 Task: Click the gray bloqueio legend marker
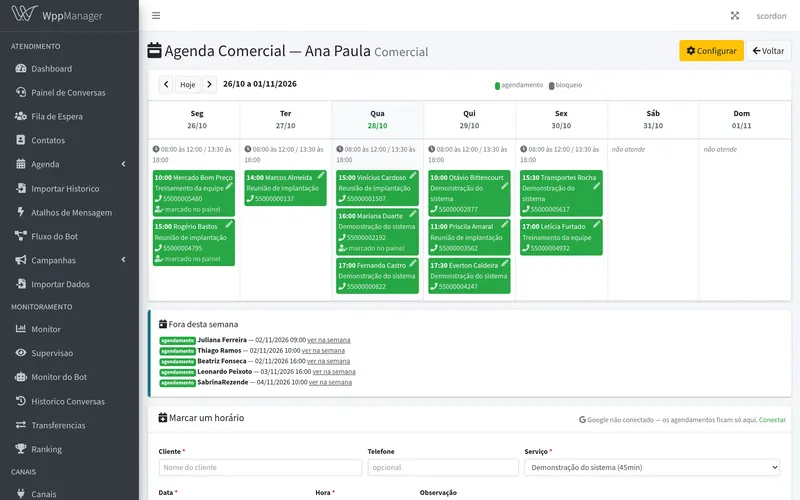(x=552, y=86)
